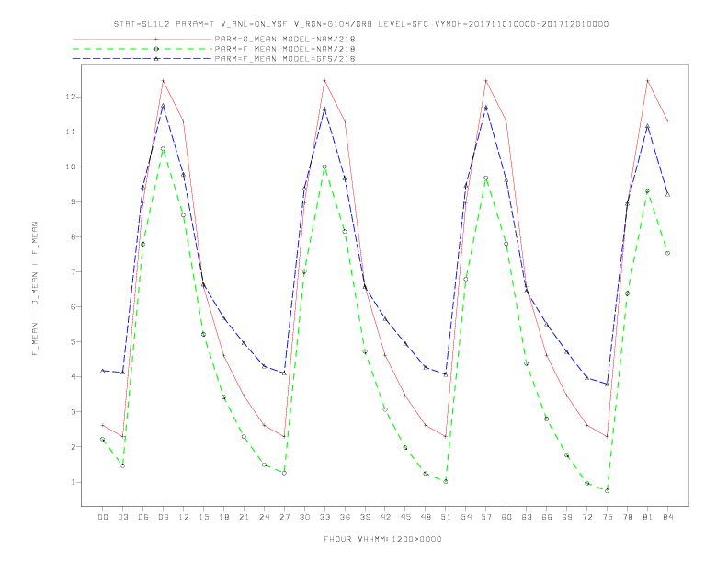Click y-axis tick label 3
Viewport: 728px width, 563px height.
click(x=73, y=411)
